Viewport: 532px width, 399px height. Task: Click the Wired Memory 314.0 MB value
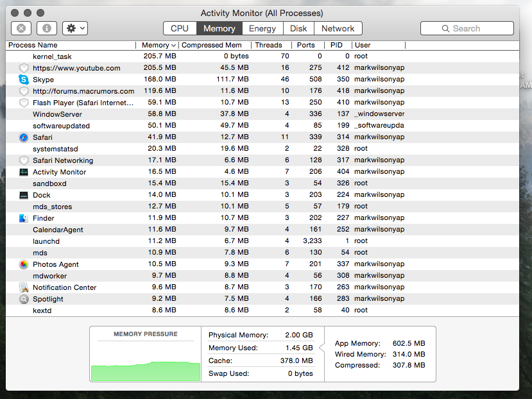point(409,354)
